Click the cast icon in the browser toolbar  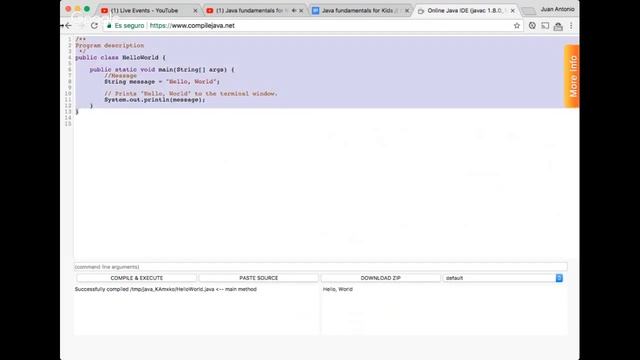click(545, 26)
